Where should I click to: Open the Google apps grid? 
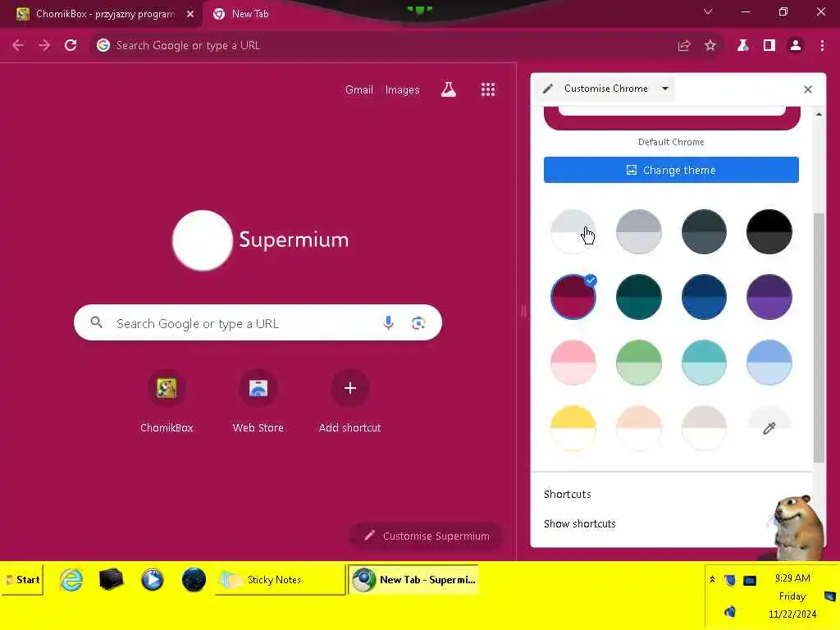pyautogui.click(x=487, y=89)
